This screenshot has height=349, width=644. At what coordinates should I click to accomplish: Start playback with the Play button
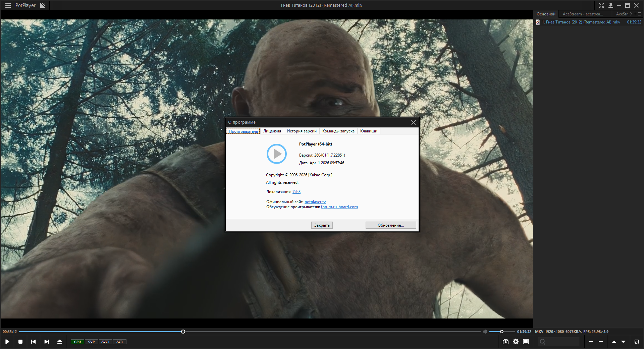pyautogui.click(x=7, y=342)
